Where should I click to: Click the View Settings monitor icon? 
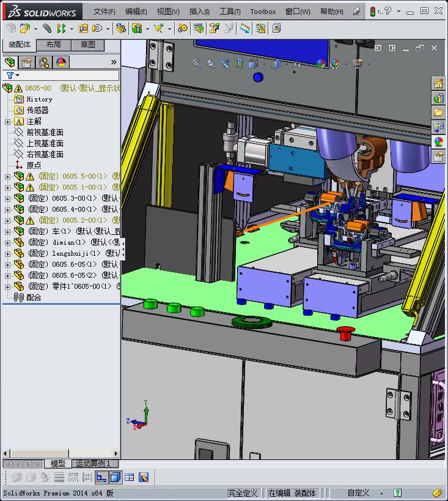[358, 64]
